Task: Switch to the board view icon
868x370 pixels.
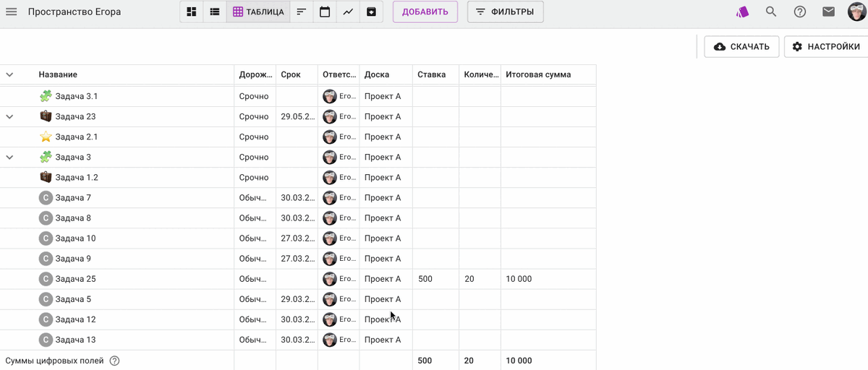Action: (192, 12)
